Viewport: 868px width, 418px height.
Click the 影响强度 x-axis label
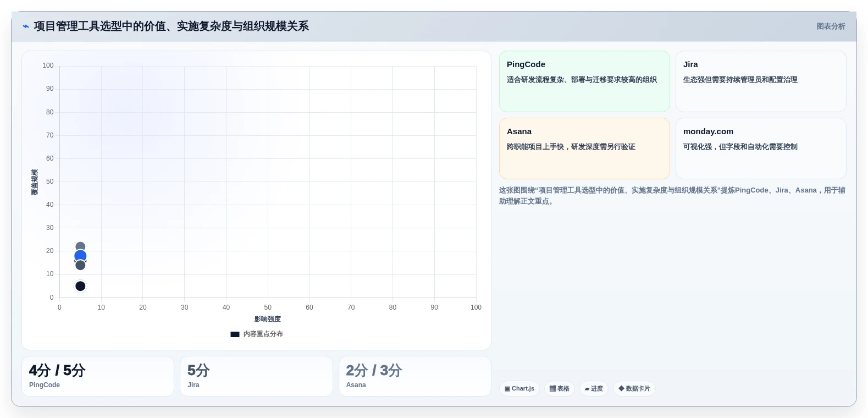(268, 319)
